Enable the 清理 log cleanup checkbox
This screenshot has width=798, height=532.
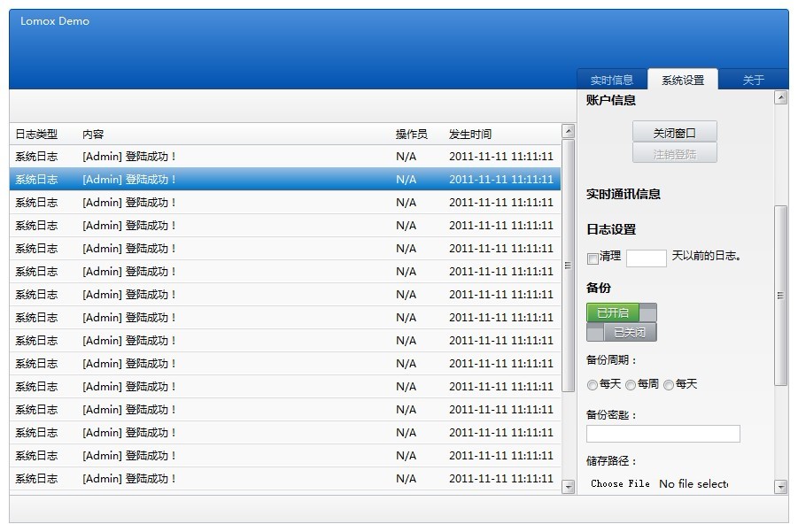(593, 258)
